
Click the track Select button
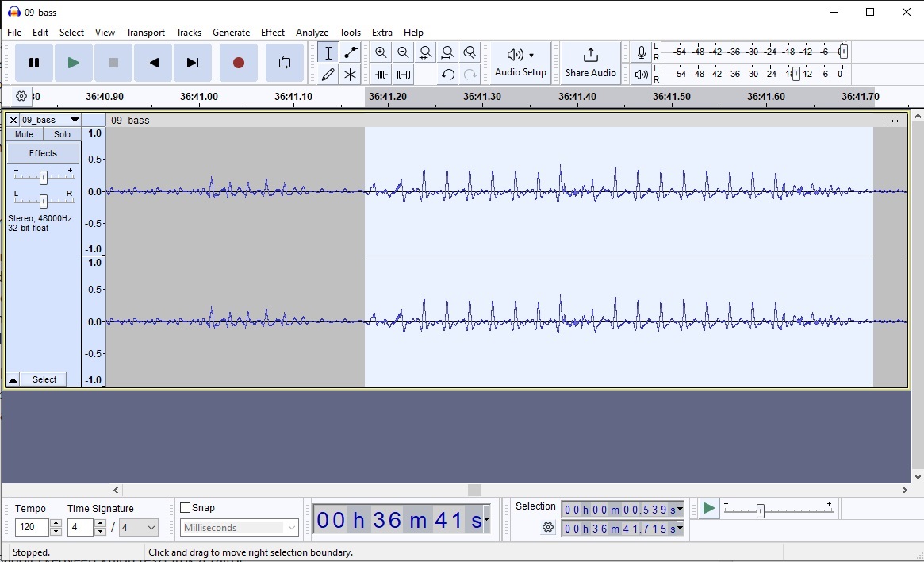[x=44, y=379]
